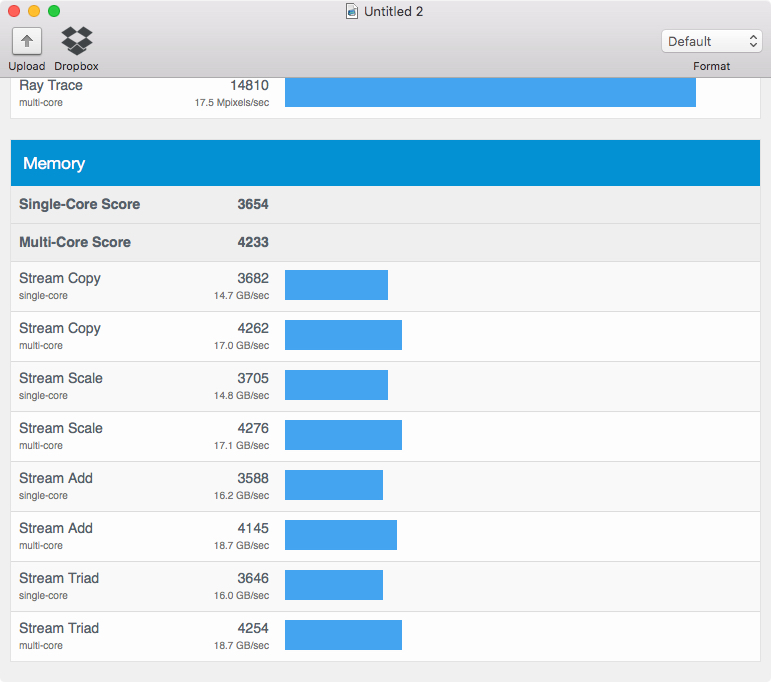Viewport: 771px width, 682px height.
Task: Select Stream Add score 3588
Action: (253, 478)
